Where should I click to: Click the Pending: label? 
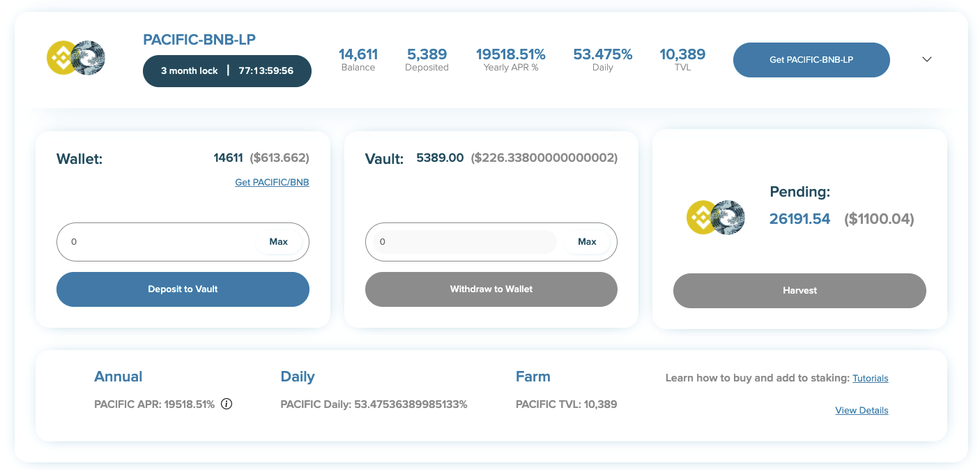[799, 192]
